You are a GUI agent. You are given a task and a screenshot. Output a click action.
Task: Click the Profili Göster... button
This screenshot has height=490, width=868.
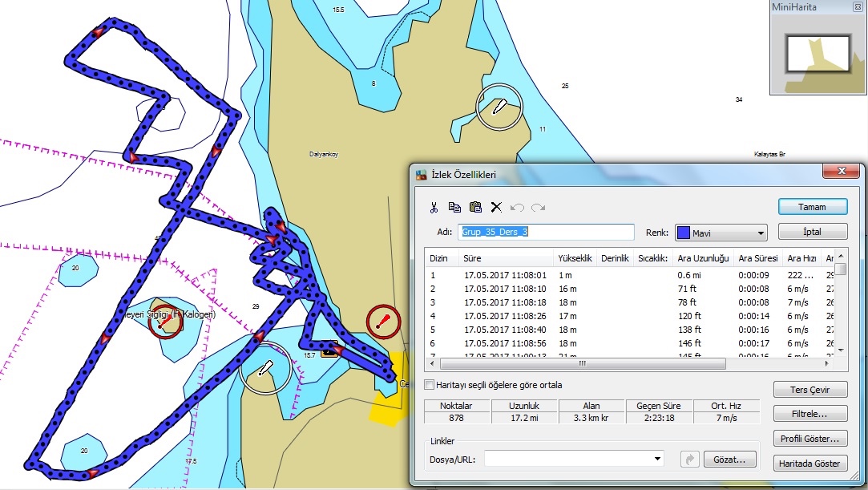(809, 439)
